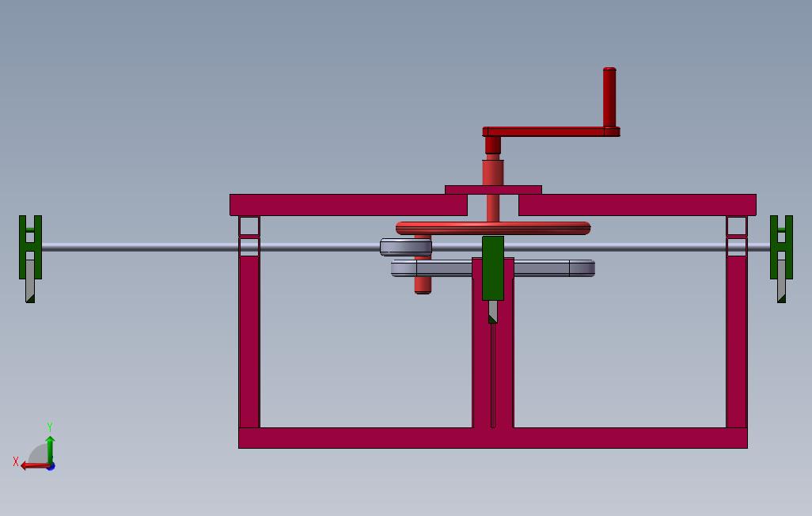Select the left top frame beam
Image resolution: width=812 pixels, height=516 pixels.
[348, 205]
